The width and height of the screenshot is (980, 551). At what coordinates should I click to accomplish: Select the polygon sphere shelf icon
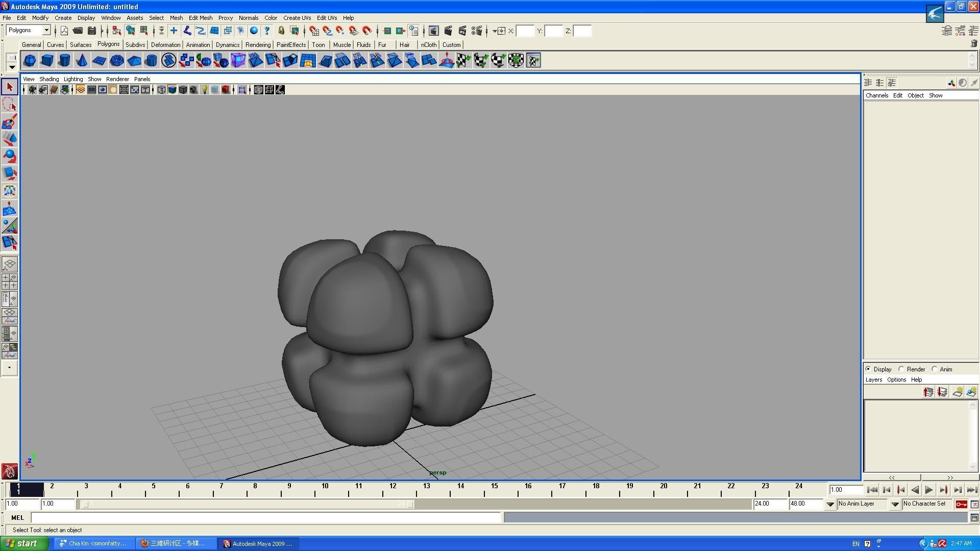coord(30,61)
